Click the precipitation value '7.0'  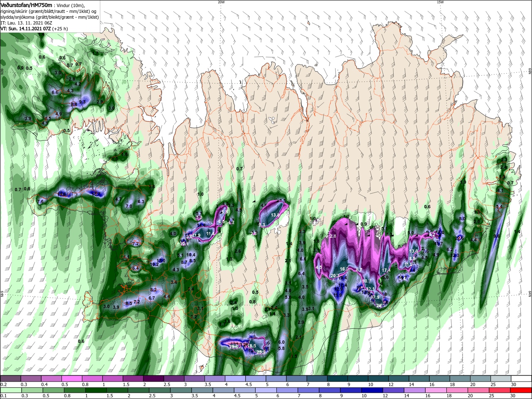pos(129,206)
